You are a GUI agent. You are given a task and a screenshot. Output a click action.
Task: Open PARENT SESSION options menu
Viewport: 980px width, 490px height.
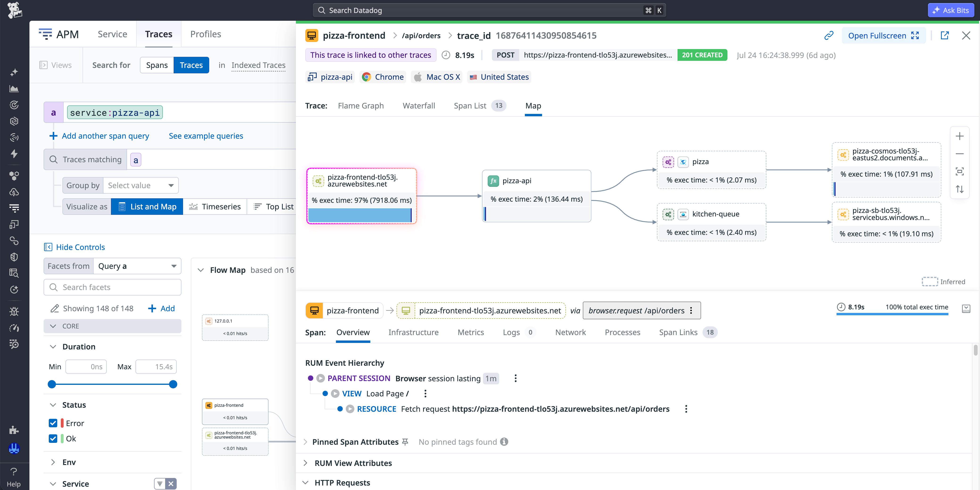click(x=515, y=378)
